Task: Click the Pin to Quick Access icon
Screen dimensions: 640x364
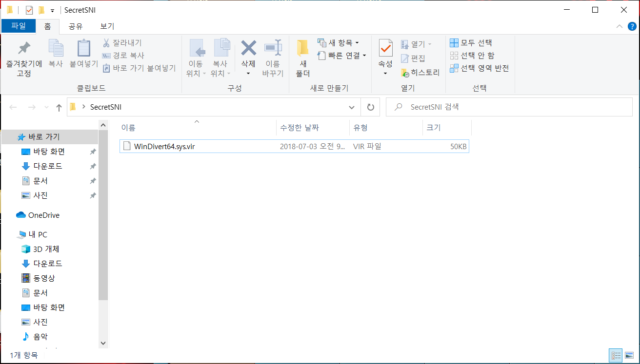Action: tap(23, 49)
